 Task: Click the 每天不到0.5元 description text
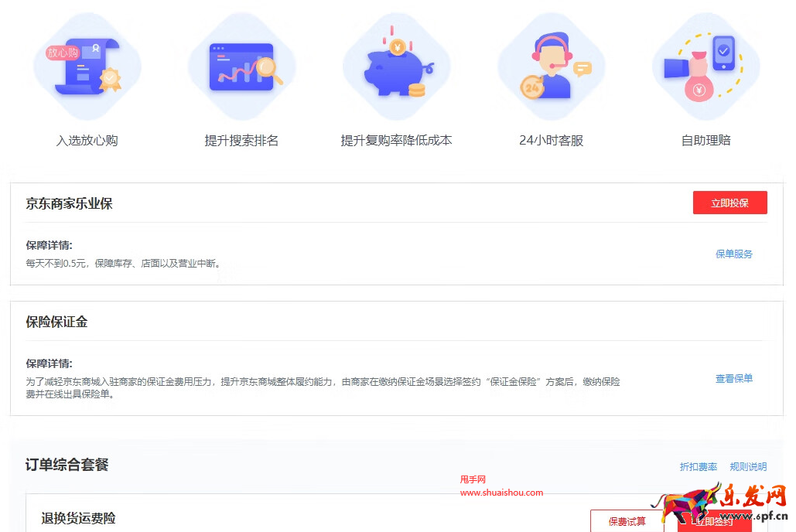pyautogui.click(x=123, y=264)
